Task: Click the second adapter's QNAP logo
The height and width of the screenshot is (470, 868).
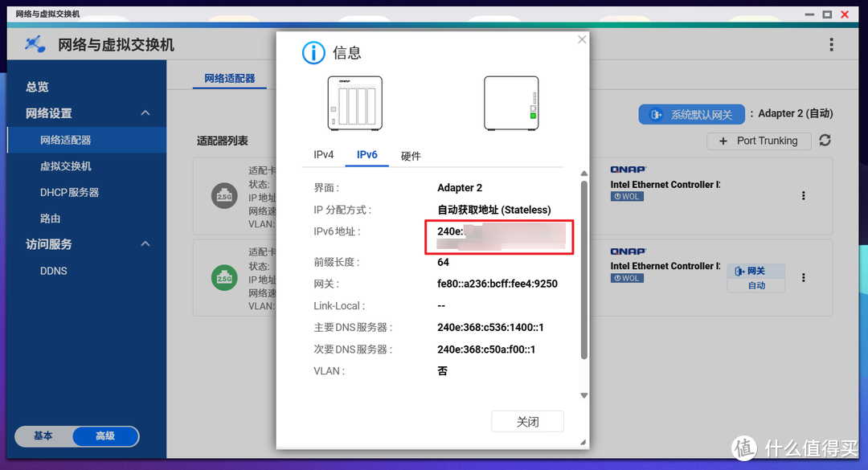Action: pos(628,251)
